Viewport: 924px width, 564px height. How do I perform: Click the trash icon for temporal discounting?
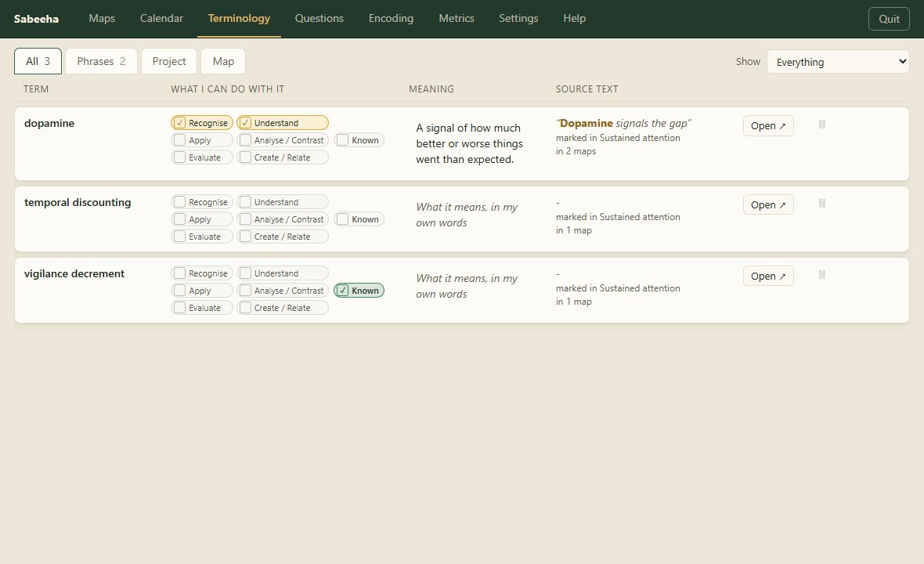tap(822, 204)
